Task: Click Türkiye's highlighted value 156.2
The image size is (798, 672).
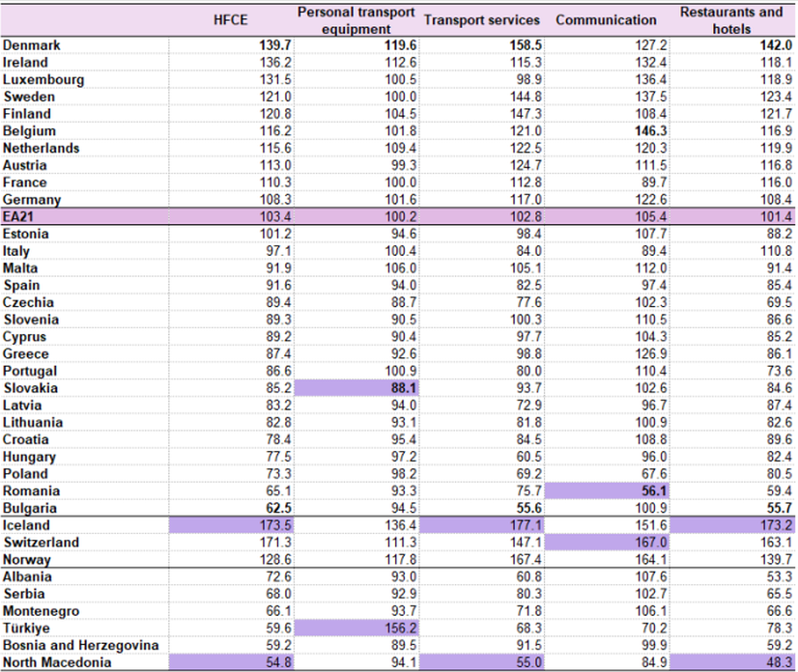Action: 401,629
